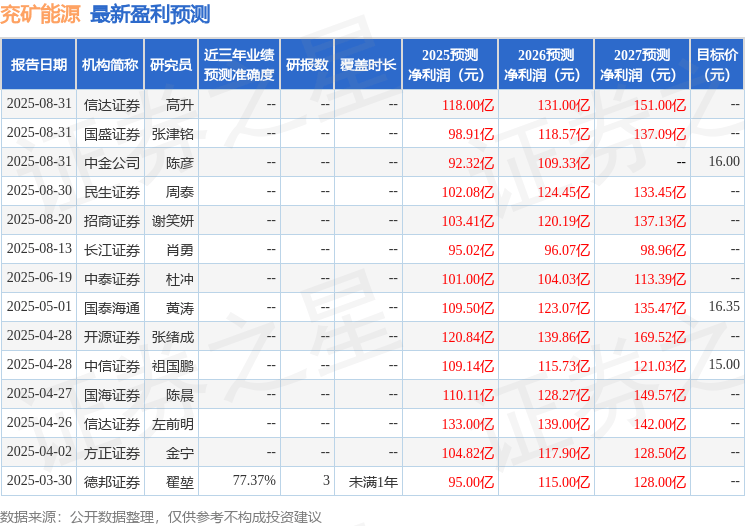745x526 pixels.
Task: Click profit value 128.00亿
Action: click(660, 482)
